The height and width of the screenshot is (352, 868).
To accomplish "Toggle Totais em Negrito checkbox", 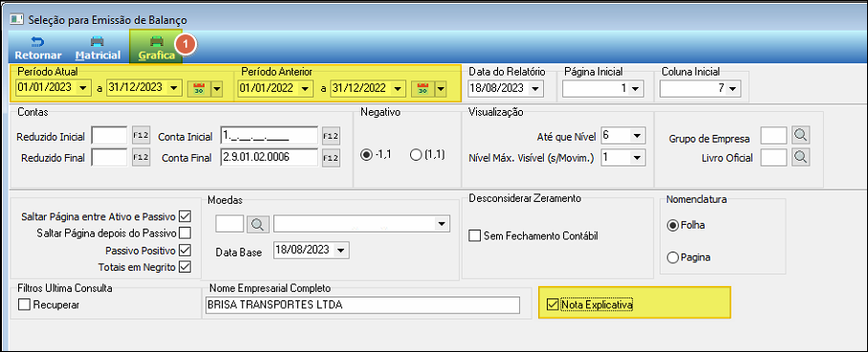I will pyautogui.click(x=184, y=267).
